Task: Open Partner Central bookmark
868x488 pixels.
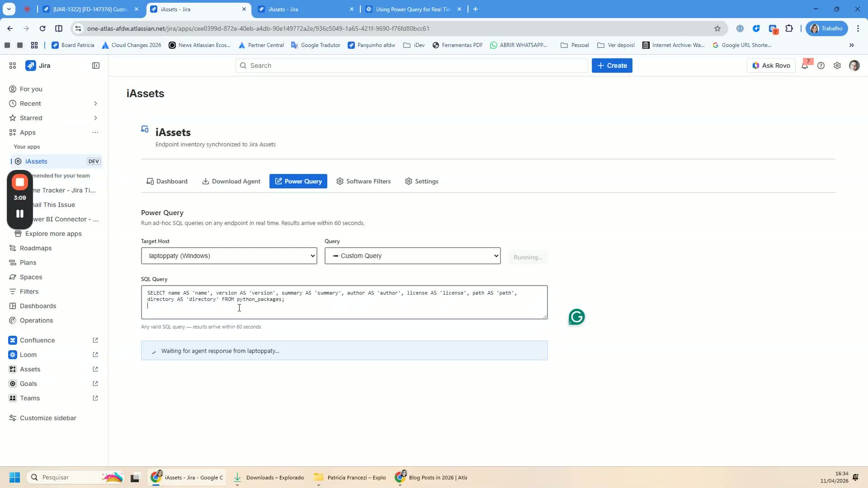Action: point(261,45)
